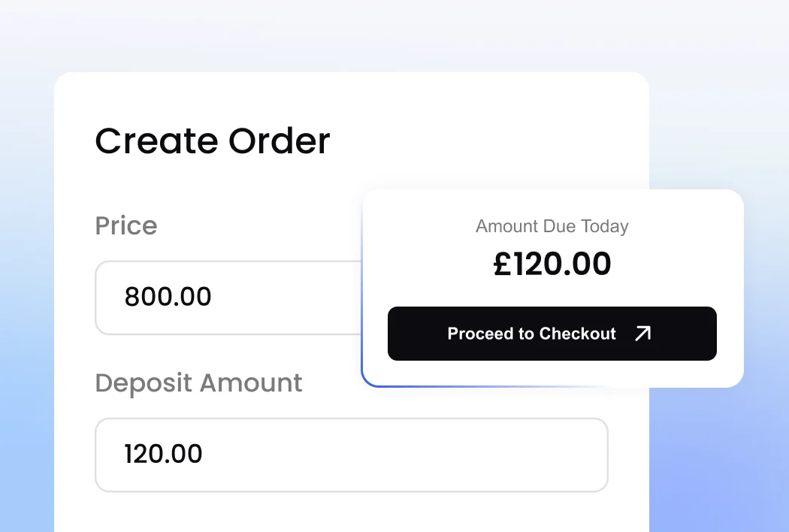Image resolution: width=789 pixels, height=532 pixels.
Task: Click the value 800.00 in Price field
Action: [168, 297]
